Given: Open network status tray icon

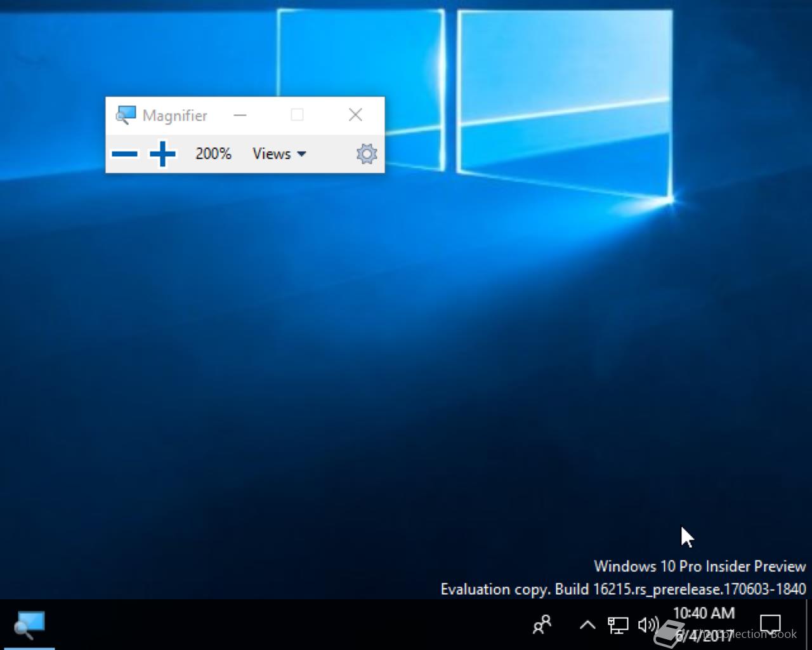Looking at the screenshot, I should click(618, 625).
